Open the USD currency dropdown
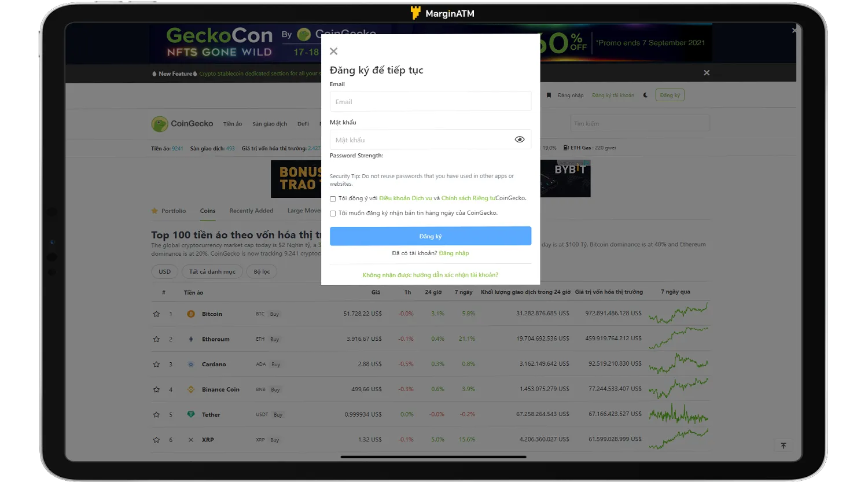Viewport: 868px width, 482px height. [x=165, y=271]
